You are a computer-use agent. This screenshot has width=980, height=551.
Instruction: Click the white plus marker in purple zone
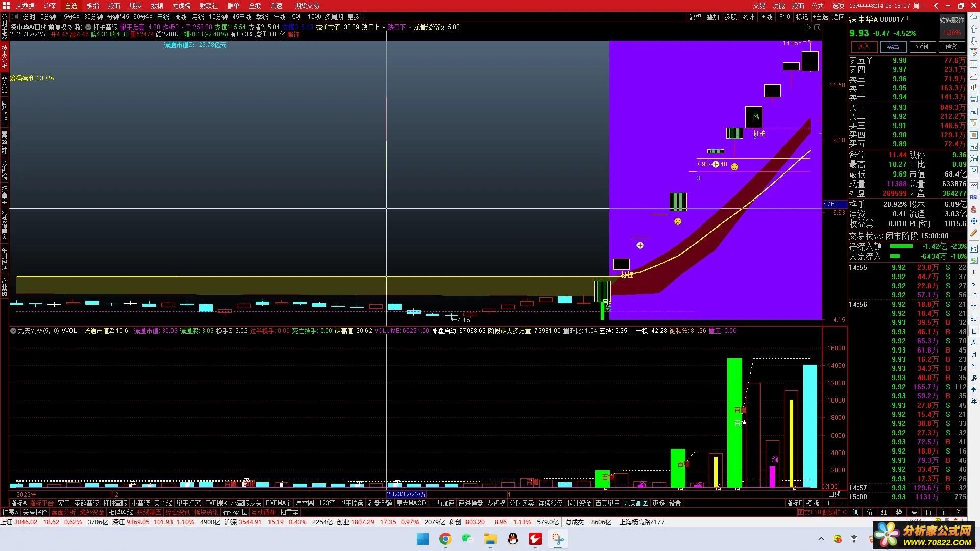point(640,245)
